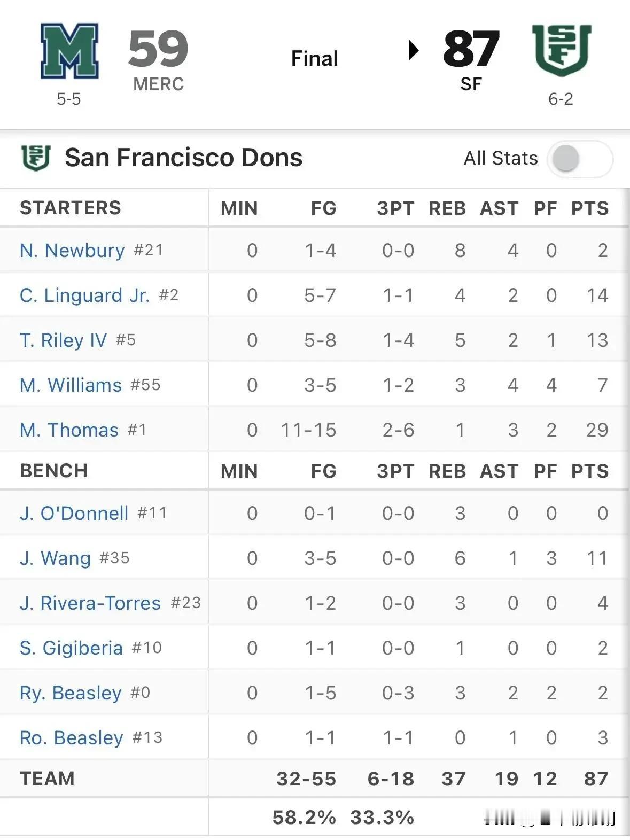630x840 pixels.
Task: Open C. Linguard Jr. player profile
Action: tap(84, 295)
